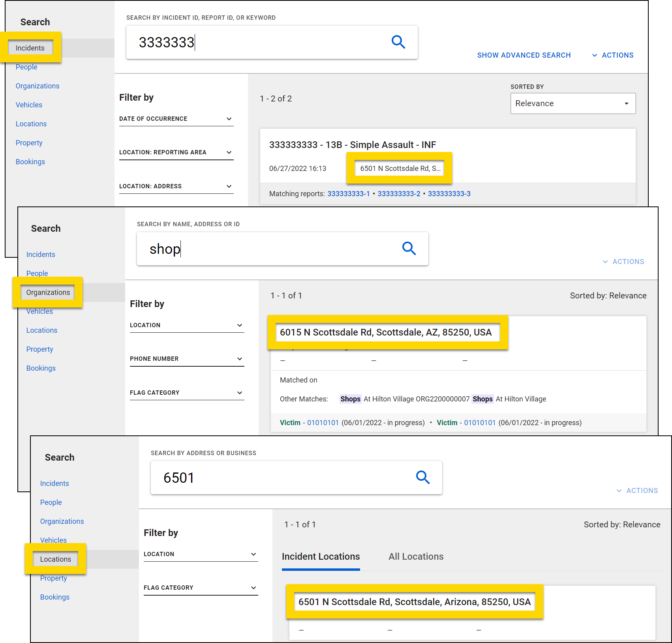Expand the ACTIONS chevron in the Organizations panel
This screenshot has width=672, height=643.
605,261
